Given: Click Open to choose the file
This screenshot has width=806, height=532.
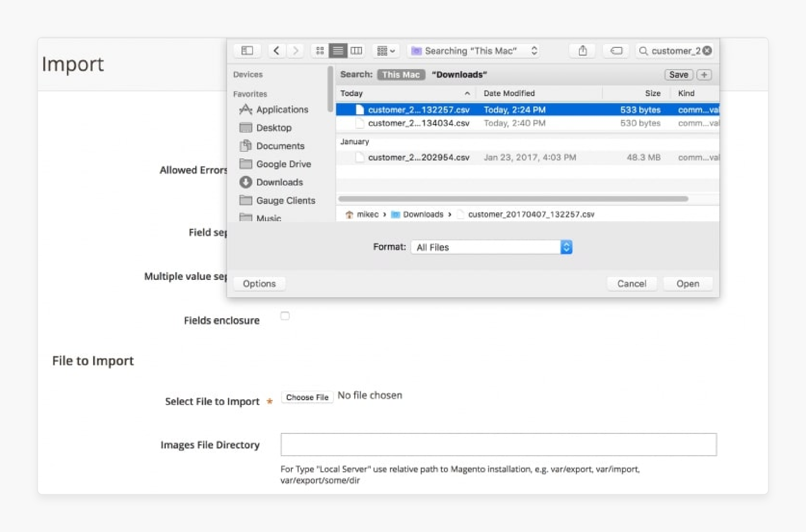Looking at the screenshot, I should (688, 284).
